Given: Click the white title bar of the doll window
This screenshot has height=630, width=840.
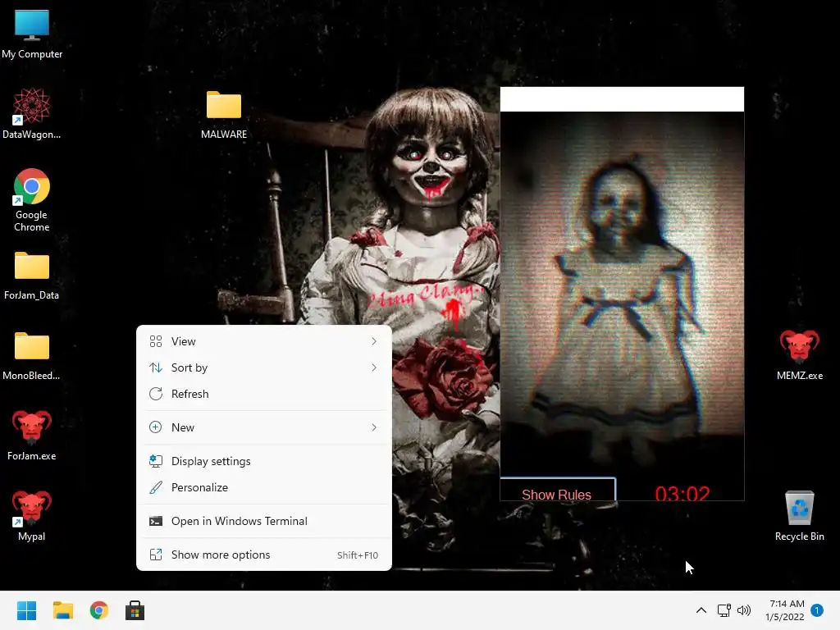Looking at the screenshot, I should (622, 99).
